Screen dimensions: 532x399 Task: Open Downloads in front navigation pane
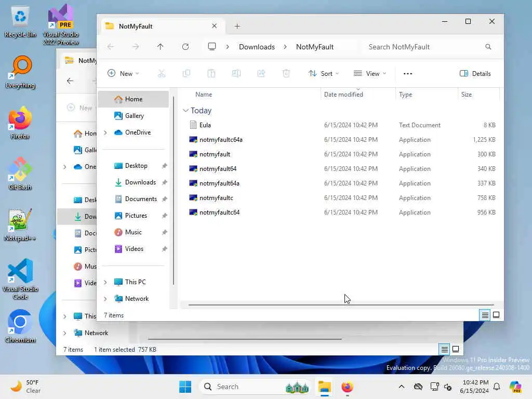tap(134, 182)
